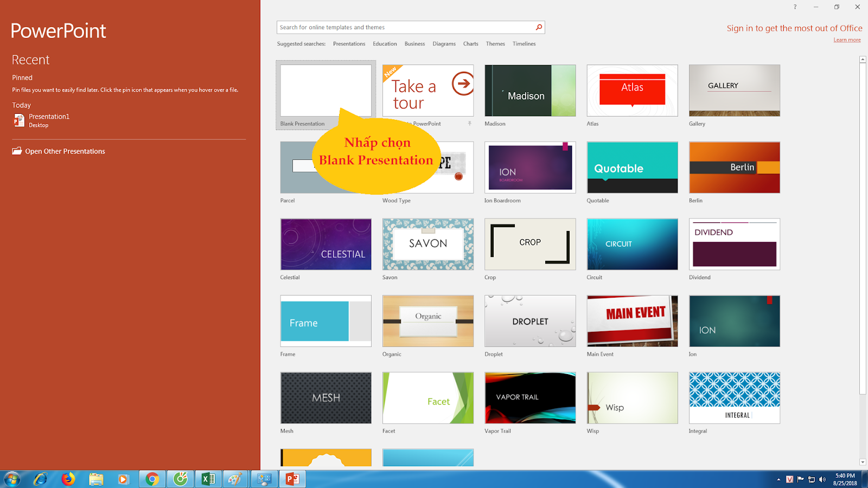Click in the online templates search field
868x488 pixels.
click(x=405, y=27)
